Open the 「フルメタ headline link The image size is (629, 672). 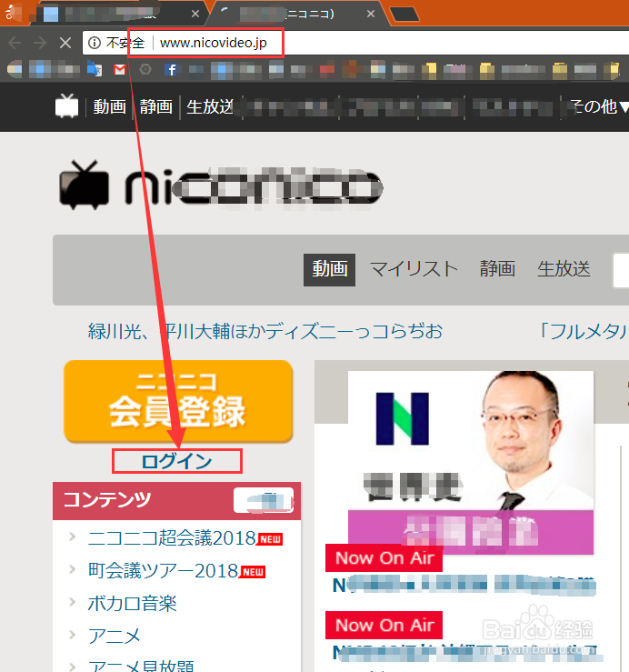coord(583,331)
